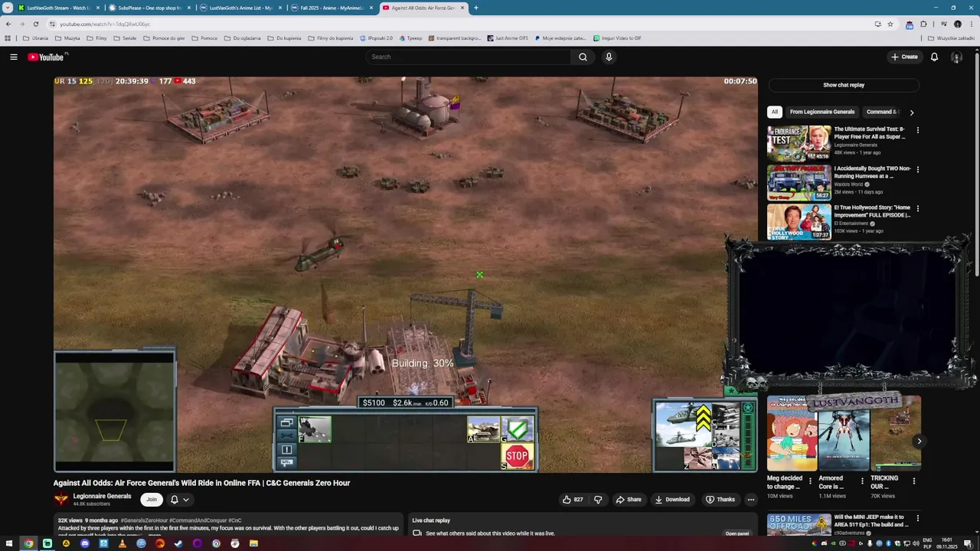This screenshot has width=980, height=551.
Task: Open Wszystkie zakładki bookmarks folder
Action: pos(952,37)
